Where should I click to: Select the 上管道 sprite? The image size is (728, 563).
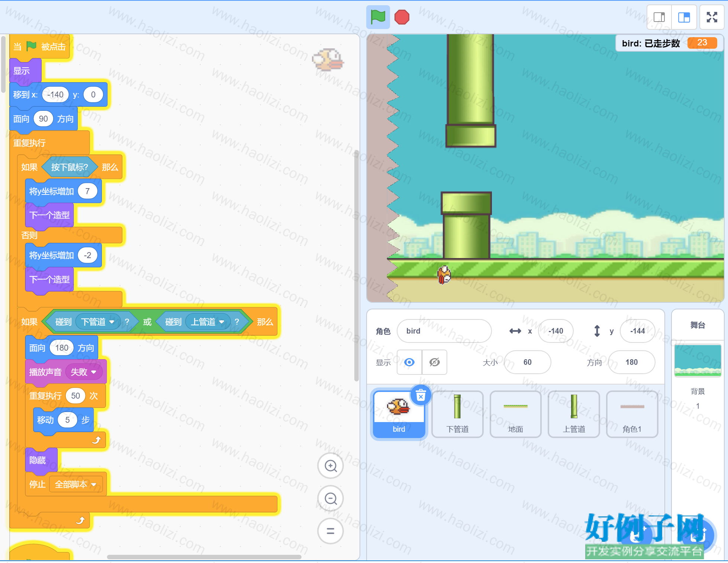click(574, 414)
